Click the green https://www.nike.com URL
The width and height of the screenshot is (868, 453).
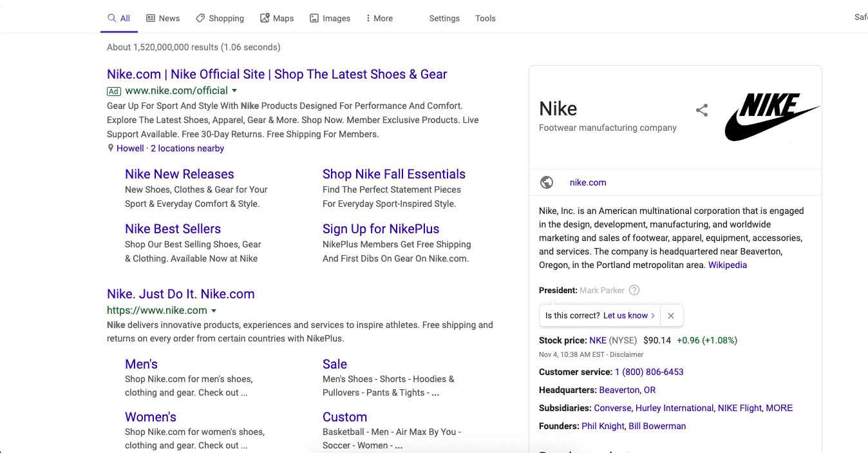coord(157,311)
